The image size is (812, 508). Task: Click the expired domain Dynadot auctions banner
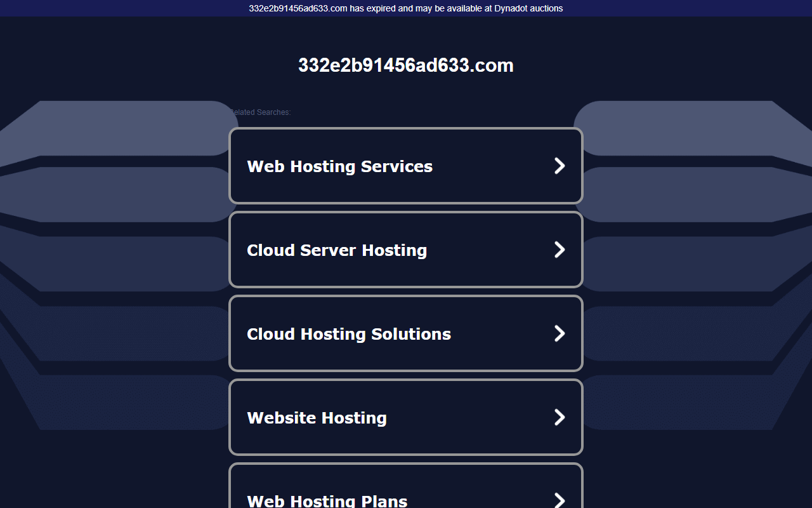click(406, 8)
